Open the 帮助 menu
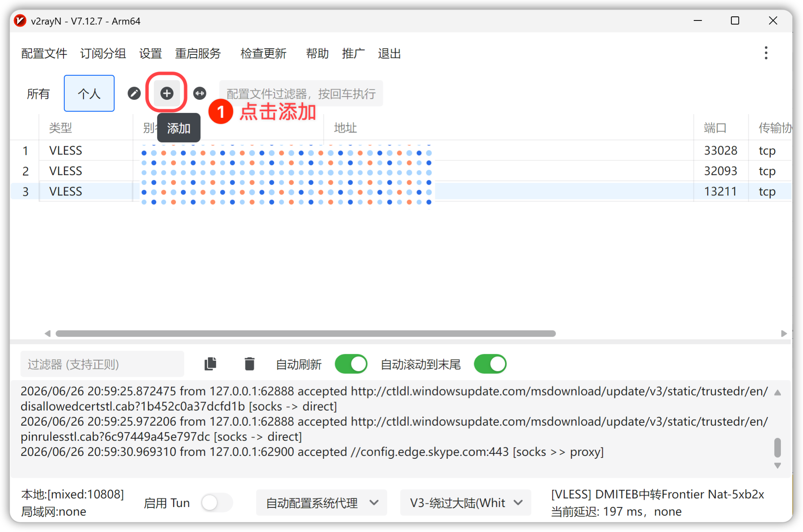Screen dimensions: 803x532 point(317,54)
